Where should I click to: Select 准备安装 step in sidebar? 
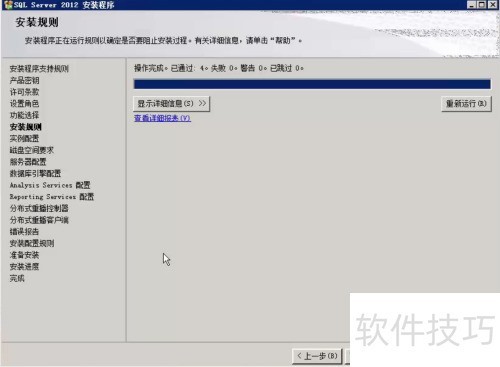(x=24, y=255)
